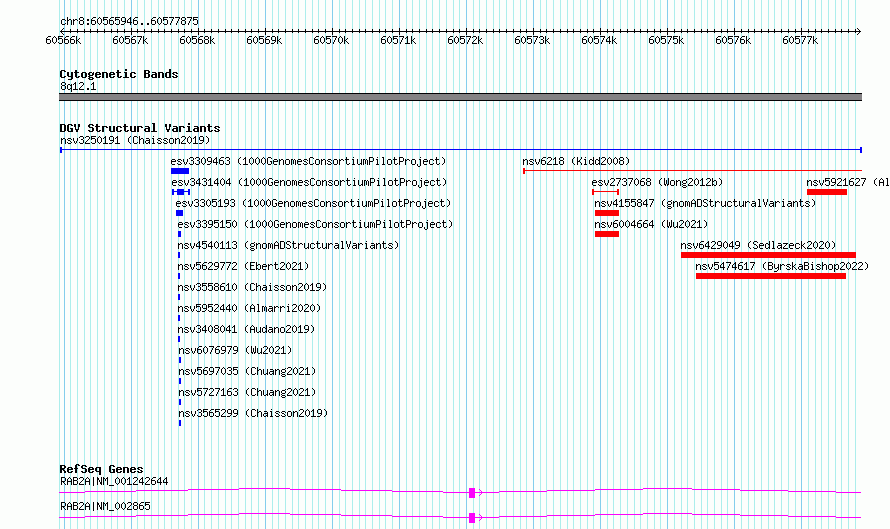
Task: Click the 60569k ruler position
Action: click(264, 40)
